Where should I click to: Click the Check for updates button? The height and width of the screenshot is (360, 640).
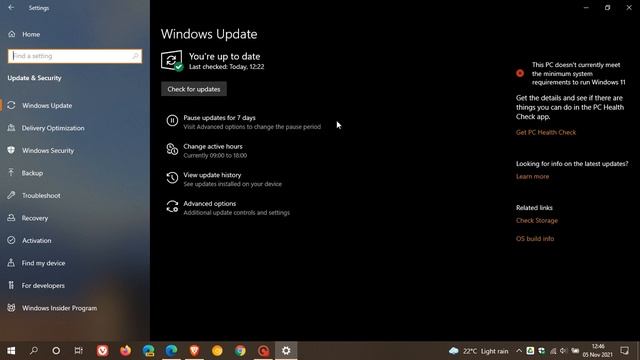click(193, 89)
